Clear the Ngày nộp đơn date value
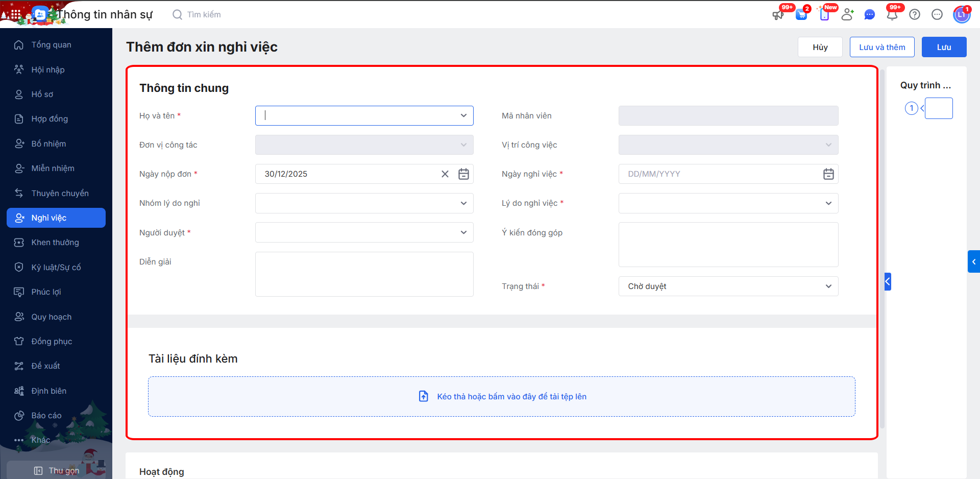 point(445,174)
